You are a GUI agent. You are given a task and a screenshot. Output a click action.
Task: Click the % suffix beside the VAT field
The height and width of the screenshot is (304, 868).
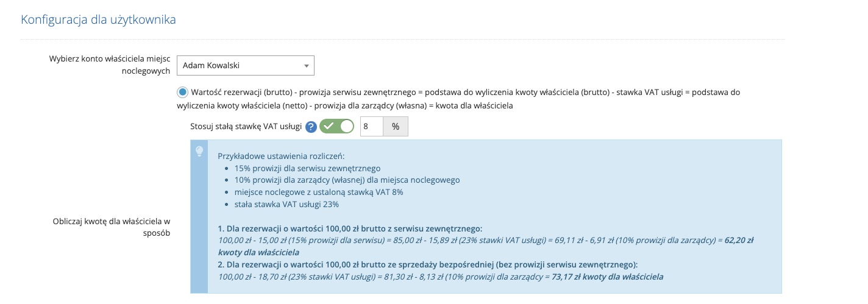point(396,127)
